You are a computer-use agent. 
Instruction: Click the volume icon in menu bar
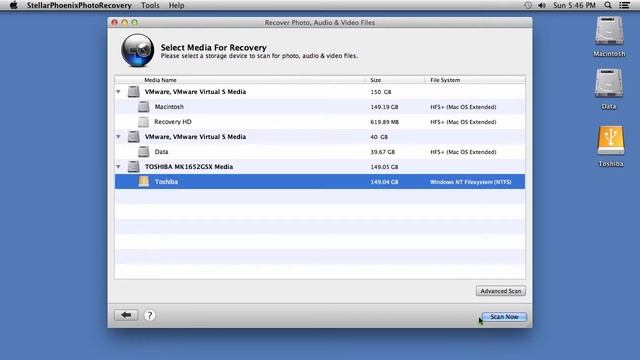coord(542,5)
